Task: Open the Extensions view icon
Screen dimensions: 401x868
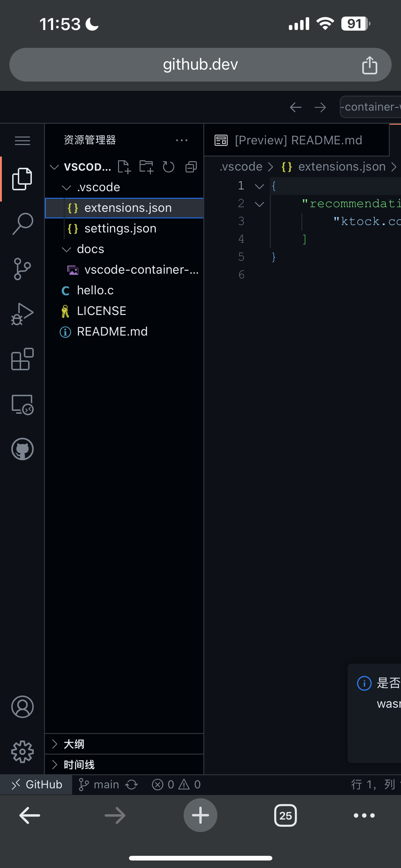Action: pyautogui.click(x=22, y=359)
